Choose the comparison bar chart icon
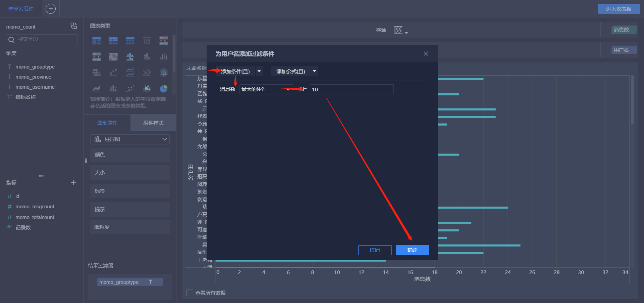 click(97, 73)
